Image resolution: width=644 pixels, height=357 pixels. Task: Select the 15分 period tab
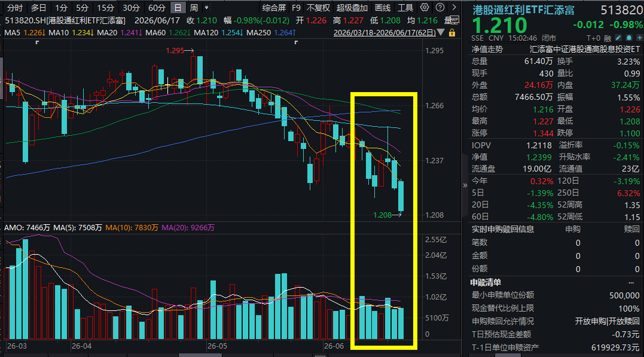tap(106, 8)
